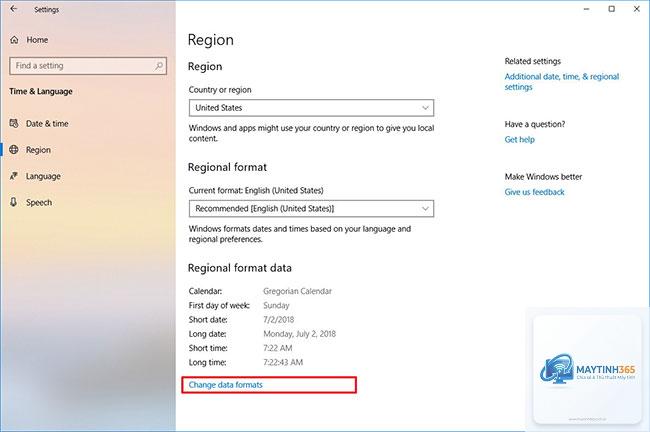
Task: Click chevron of Recommended English format dropdown
Action: tap(425, 209)
